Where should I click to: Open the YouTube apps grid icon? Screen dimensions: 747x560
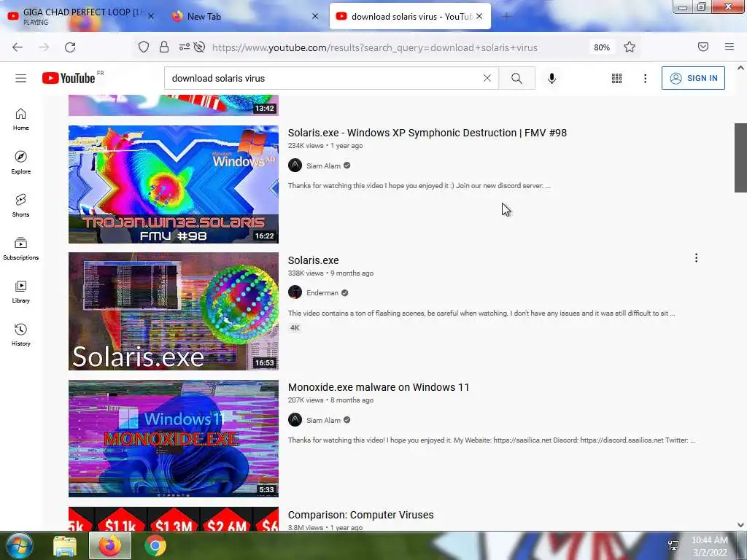point(616,78)
